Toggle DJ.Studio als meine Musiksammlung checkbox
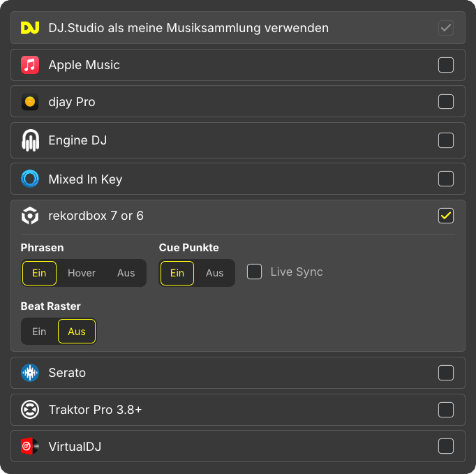Image resolution: width=476 pixels, height=474 pixels. [x=446, y=28]
